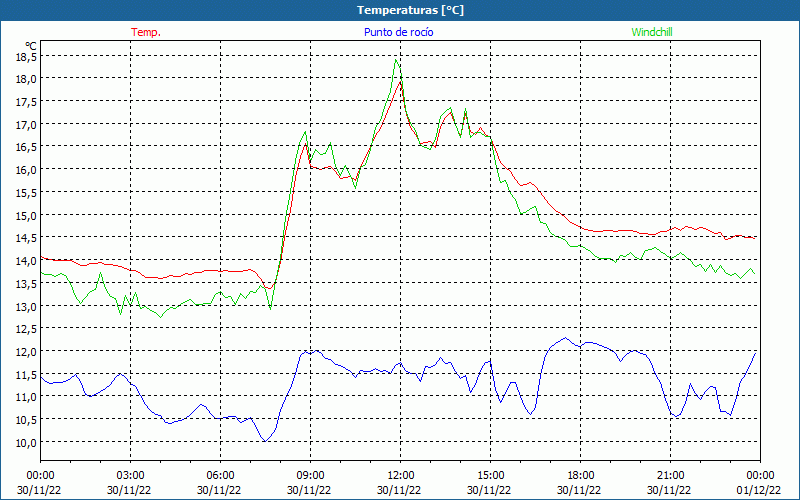800x500 pixels.
Task: Click the Temperaturas [°C] chart title
Action: (x=410, y=10)
